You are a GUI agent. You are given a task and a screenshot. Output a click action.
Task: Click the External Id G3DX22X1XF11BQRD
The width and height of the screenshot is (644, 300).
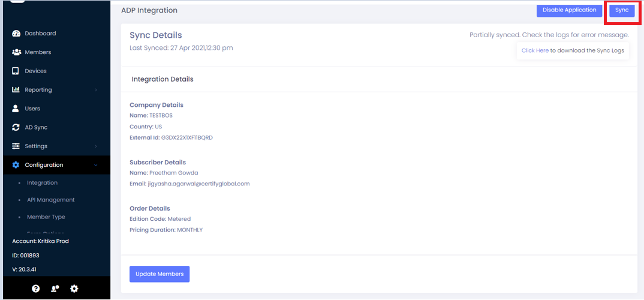coord(187,137)
